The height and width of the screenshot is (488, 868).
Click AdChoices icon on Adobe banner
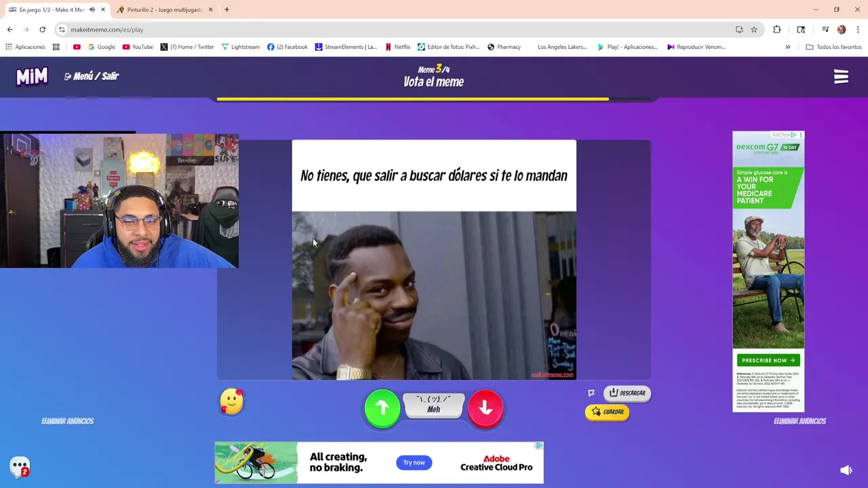click(x=538, y=446)
